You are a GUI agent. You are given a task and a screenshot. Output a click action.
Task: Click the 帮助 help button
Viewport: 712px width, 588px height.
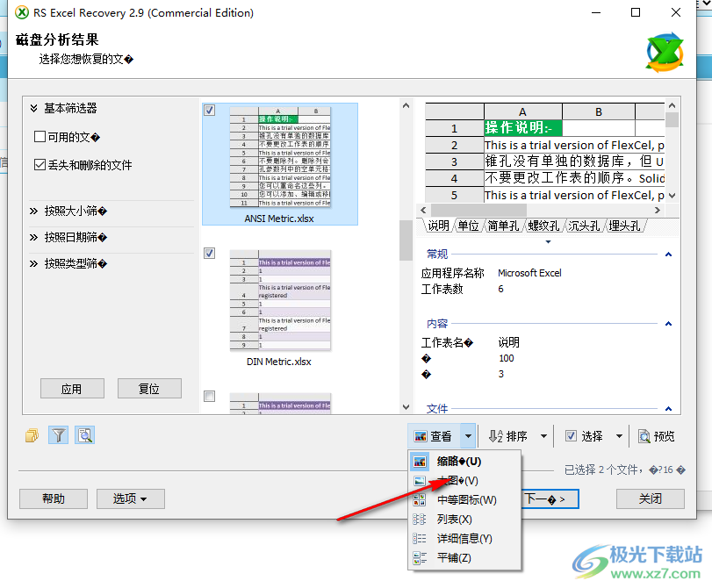[54, 499]
